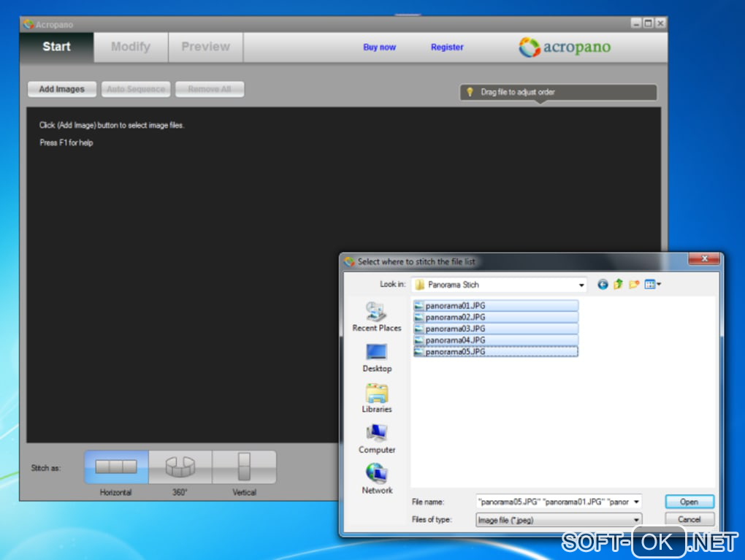Select the Horizontal stitch mode icon

(116, 467)
